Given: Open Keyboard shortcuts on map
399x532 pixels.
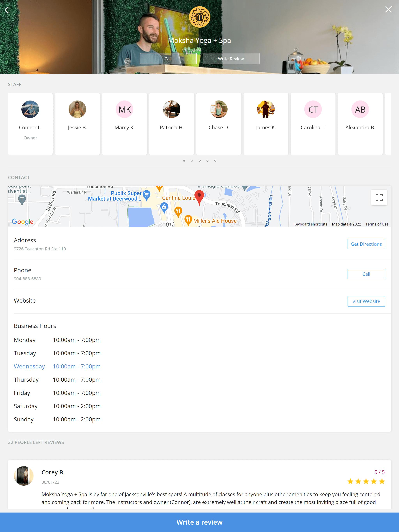Looking at the screenshot, I should [x=310, y=224].
